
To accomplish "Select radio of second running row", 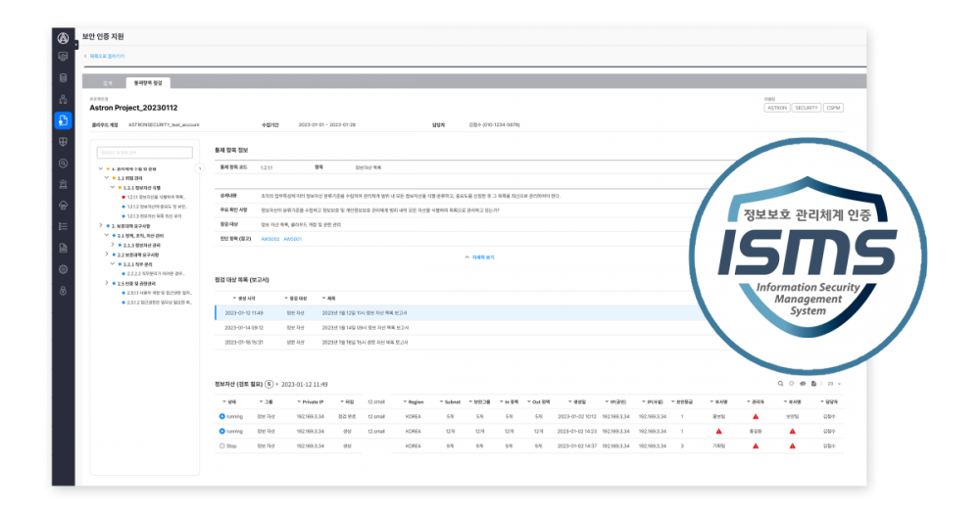I will pyautogui.click(x=221, y=432).
